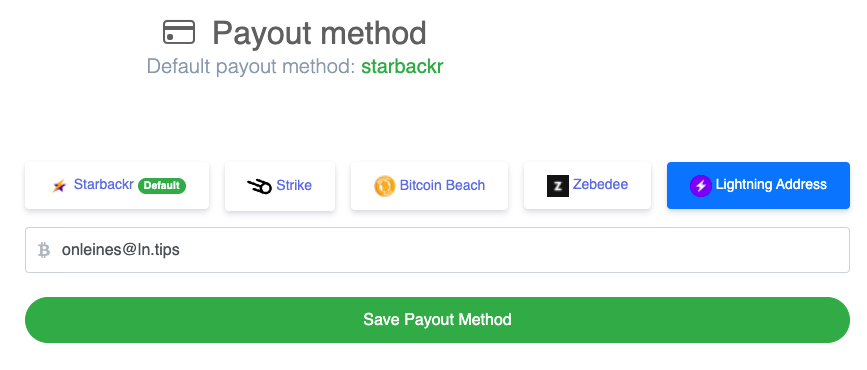Select the Starbackr payout option
Screen dimensions: 867x370
point(117,185)
